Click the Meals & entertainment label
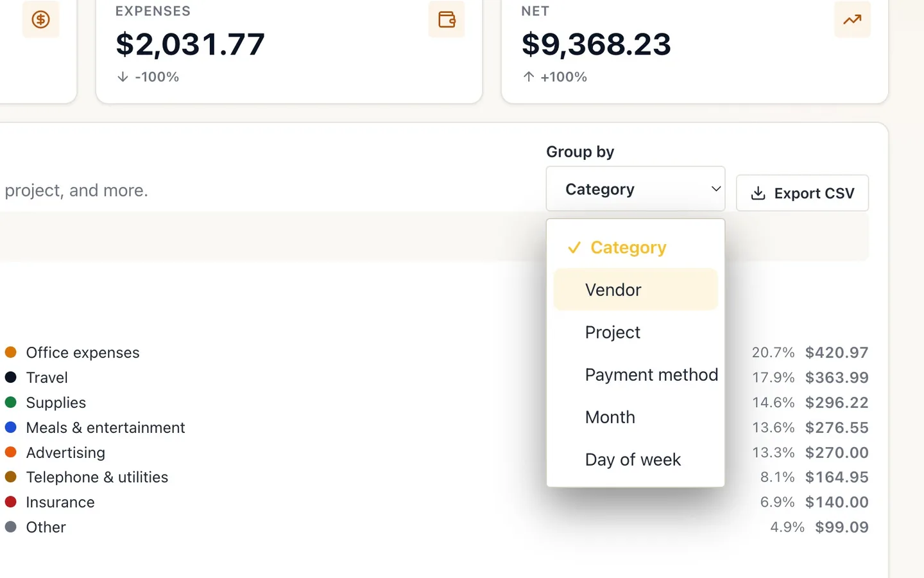 pyautogui.click(x=105, y=428)
